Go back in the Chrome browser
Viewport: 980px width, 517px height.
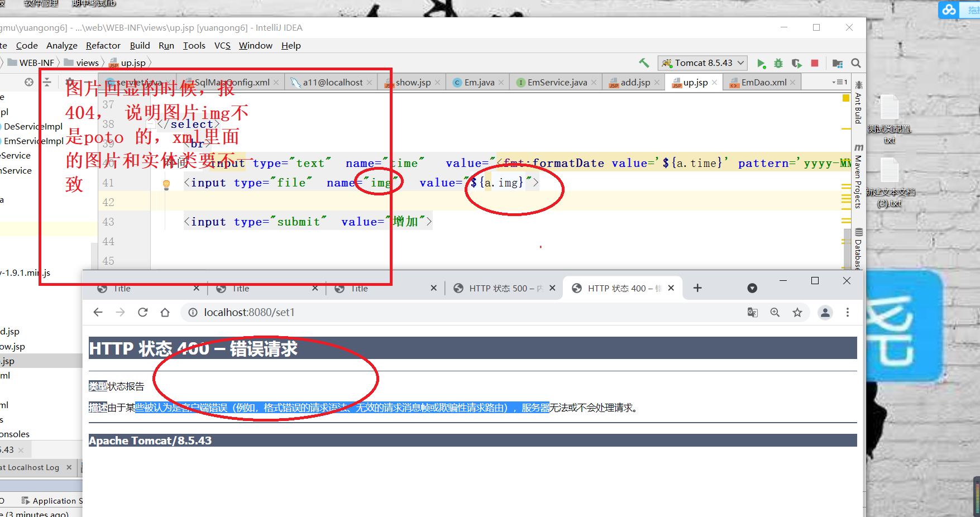click(x=98, y=312)
